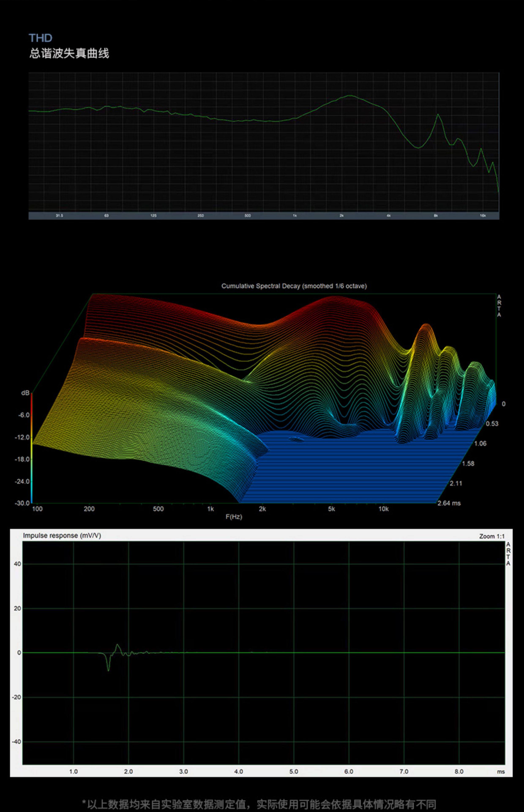Click the 8k peak of the THD curve
524x812 pixels.
coord(438,115)
